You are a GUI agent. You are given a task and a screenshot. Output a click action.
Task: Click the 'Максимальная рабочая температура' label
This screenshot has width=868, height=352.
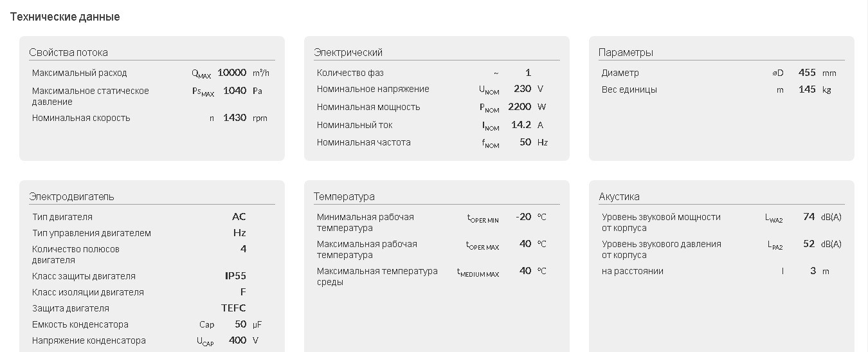[x=367, y=250]
